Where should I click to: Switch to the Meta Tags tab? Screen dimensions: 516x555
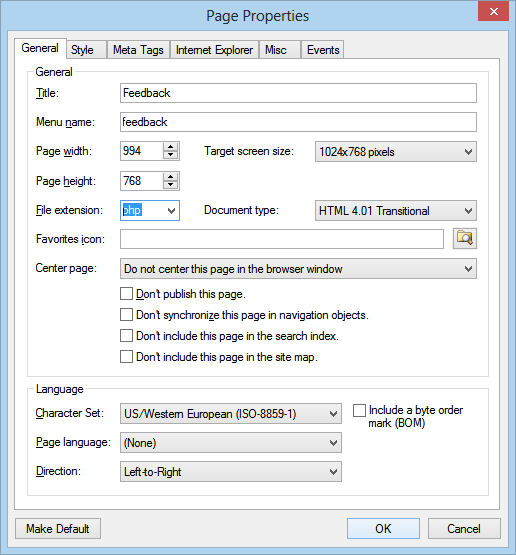pos(138,50)
